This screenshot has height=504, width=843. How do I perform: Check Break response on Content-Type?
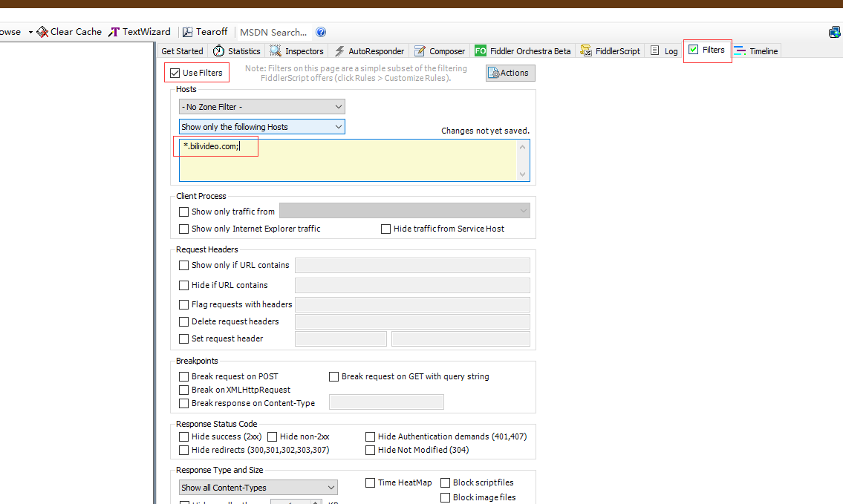[184, 404]
